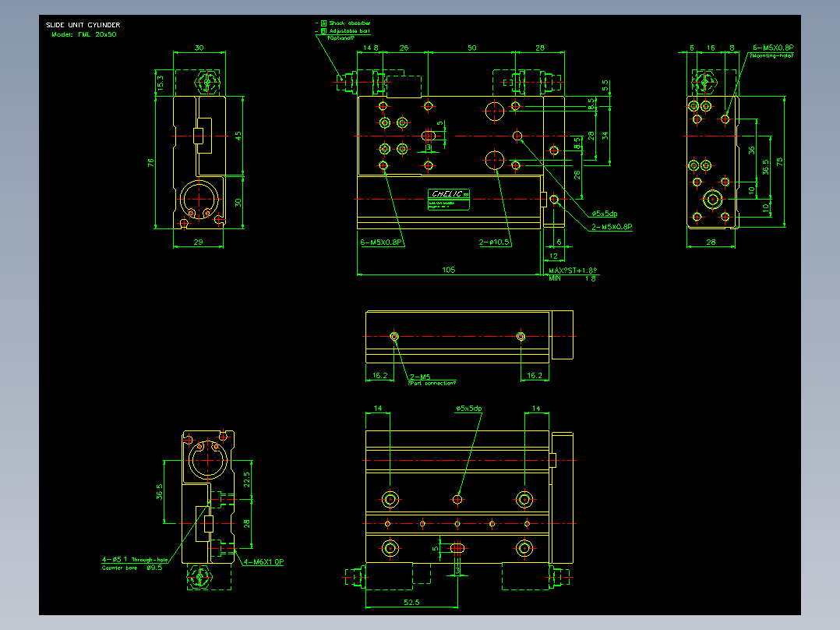Select the "4-M6X1.0P" thread callout
Viewport: 840px width, 630px height.
(263, 562)
